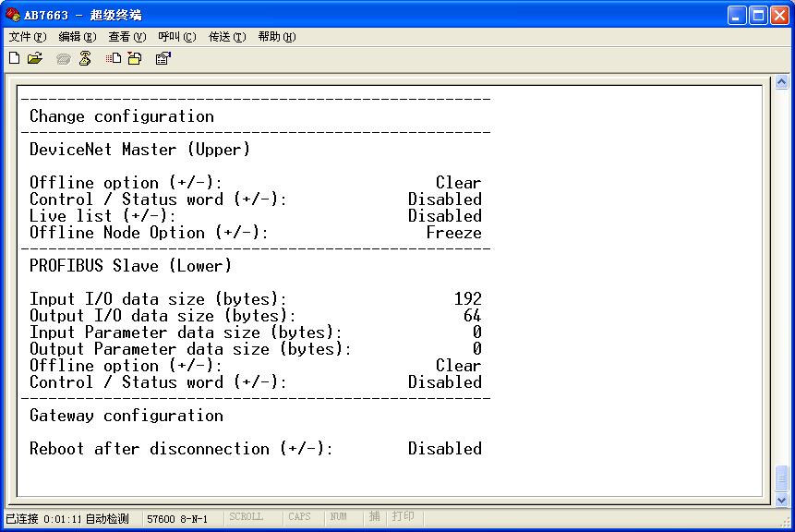Click the scrollbar up arrow

[x=781, y=81]
